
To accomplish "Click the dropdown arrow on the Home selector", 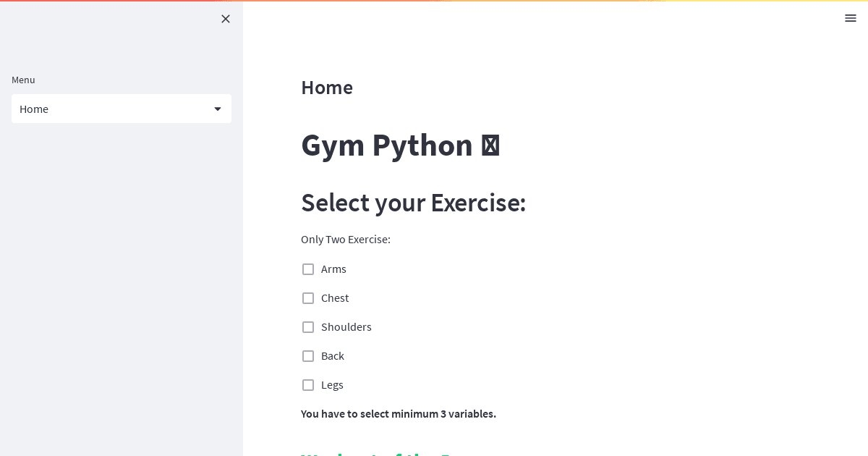I will click(x=218, y=109).
